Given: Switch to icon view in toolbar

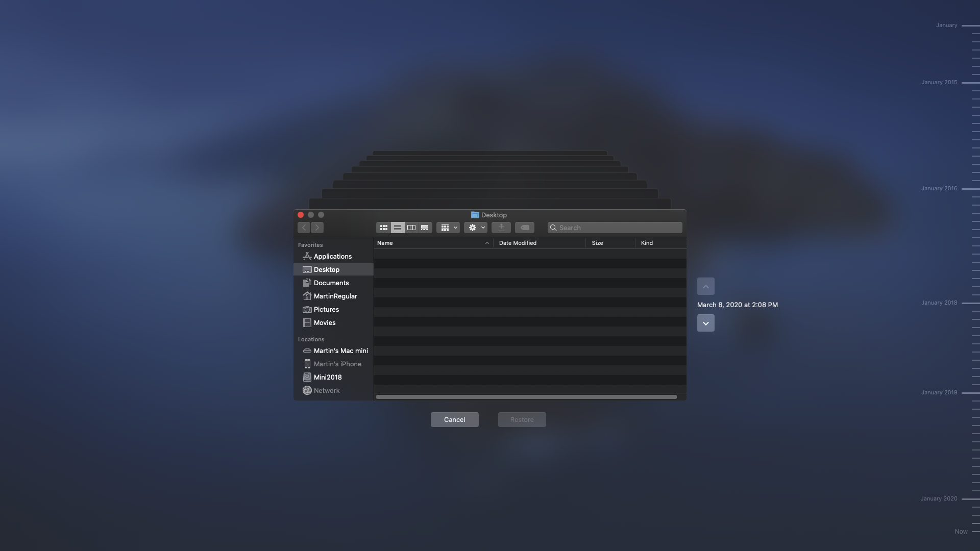Looking at the screenshot, I should click(383, 228).
